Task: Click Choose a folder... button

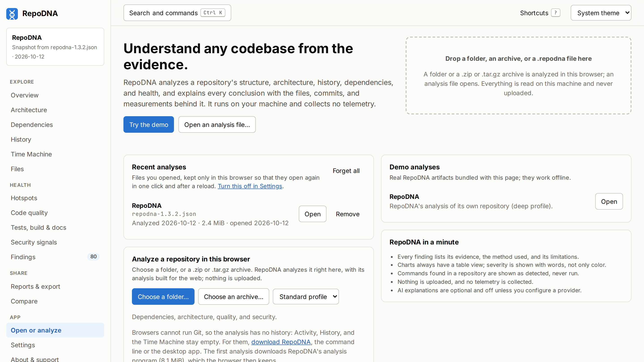Action: pyautogui.click(x=163, y=297)
